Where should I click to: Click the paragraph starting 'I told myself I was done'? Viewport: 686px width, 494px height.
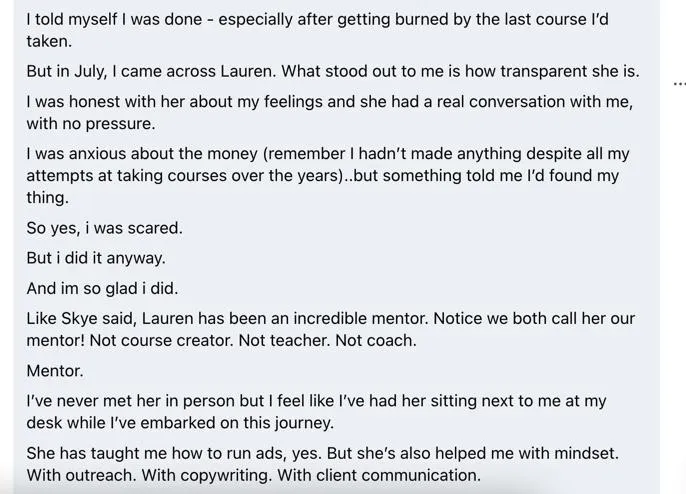(x=317, y=30)
